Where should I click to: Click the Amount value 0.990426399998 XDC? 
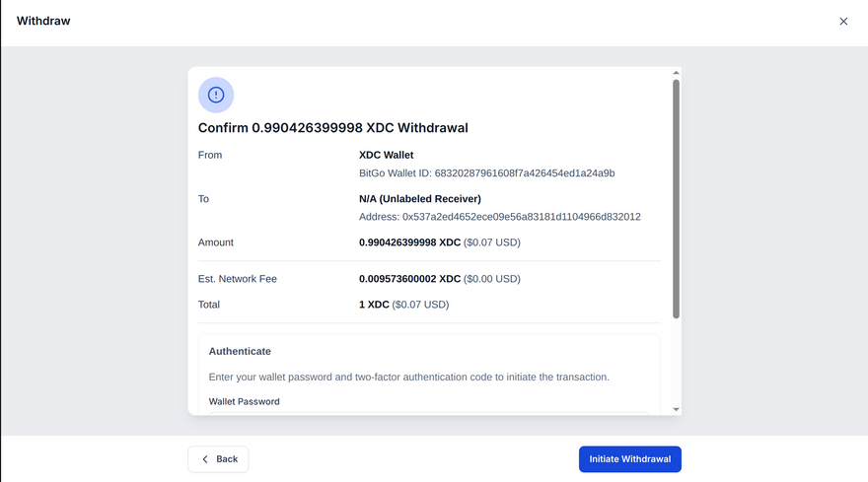pos(409,242)
